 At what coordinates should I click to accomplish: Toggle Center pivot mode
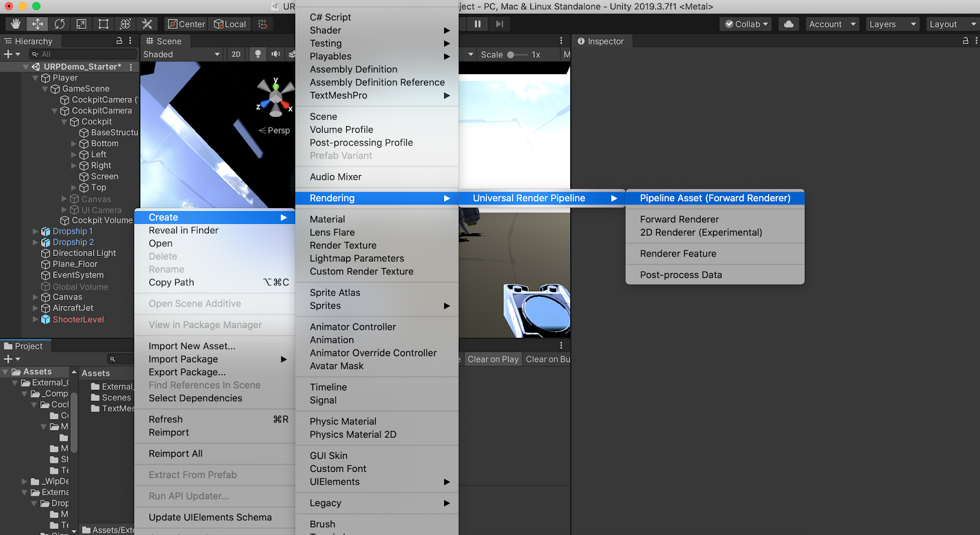pos(187,24)
